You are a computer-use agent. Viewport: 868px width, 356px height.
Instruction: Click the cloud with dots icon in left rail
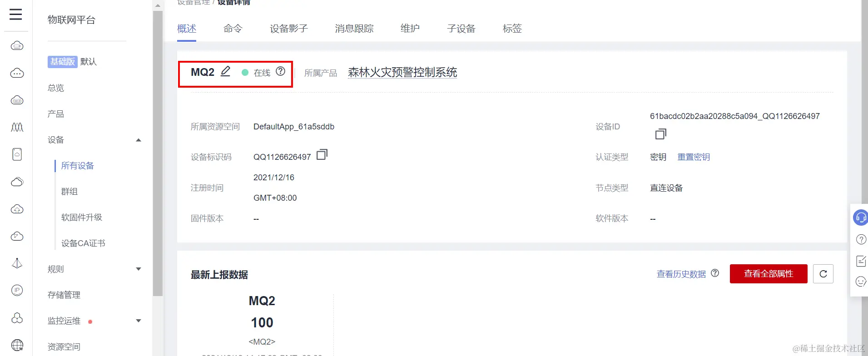17,73
